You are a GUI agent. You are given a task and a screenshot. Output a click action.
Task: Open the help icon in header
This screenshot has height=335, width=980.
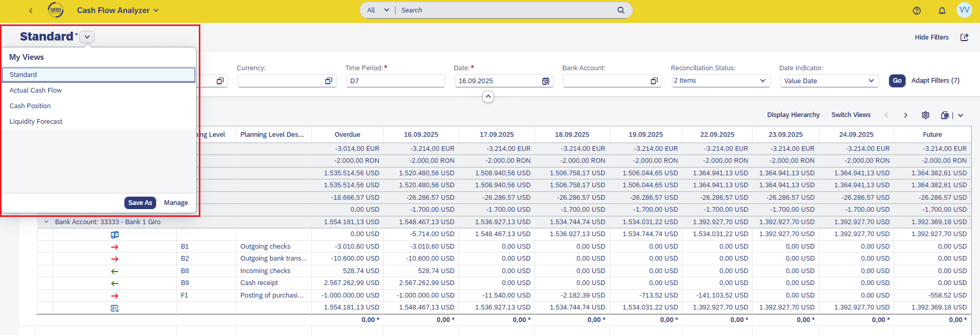pos(917,10)
